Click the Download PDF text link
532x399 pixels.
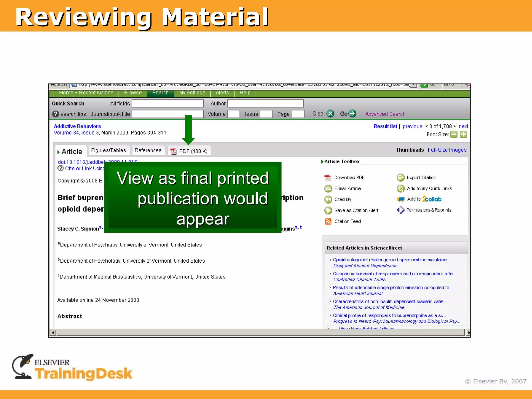349,177
